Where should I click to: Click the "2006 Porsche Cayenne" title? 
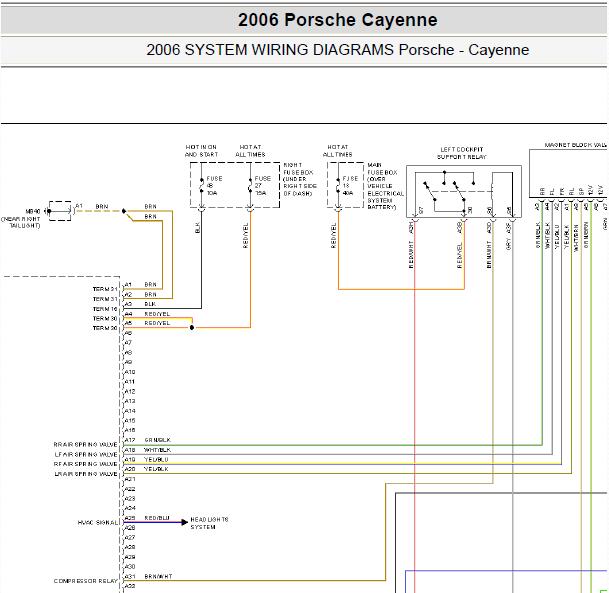(338, 20)
